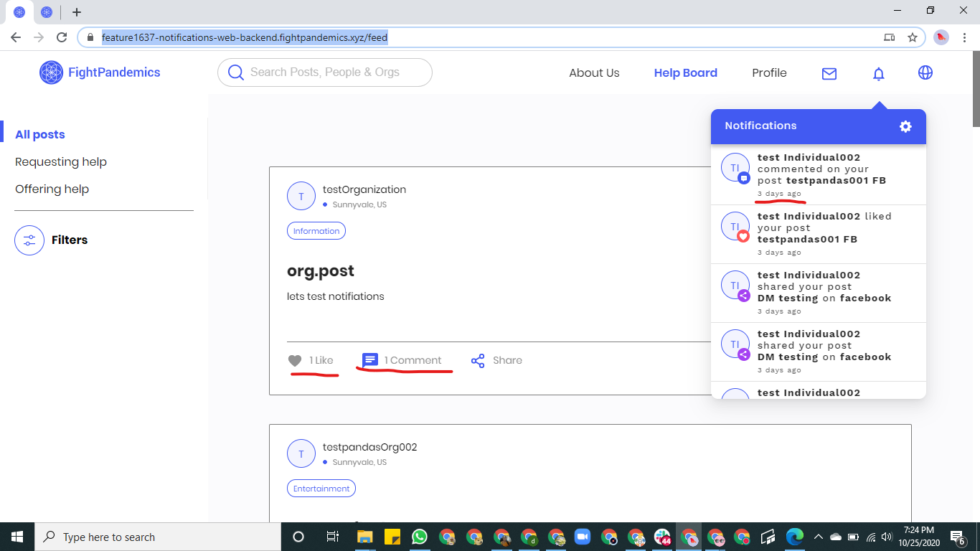980x551 pixels.
Task: Bookmark this page with star icon
Action: (x=913, y=37)
